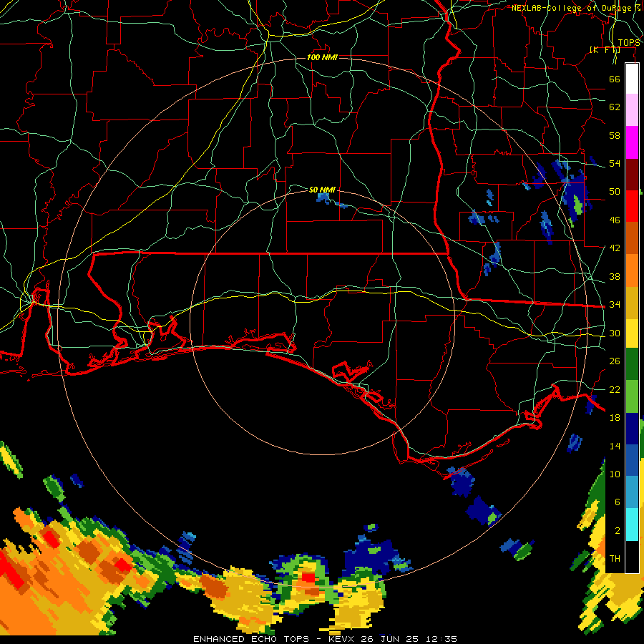This screenshot has height=644, width=644.
Task: Click the gold legend swatch
Action: pyautogui.click(x=632, y=303)
